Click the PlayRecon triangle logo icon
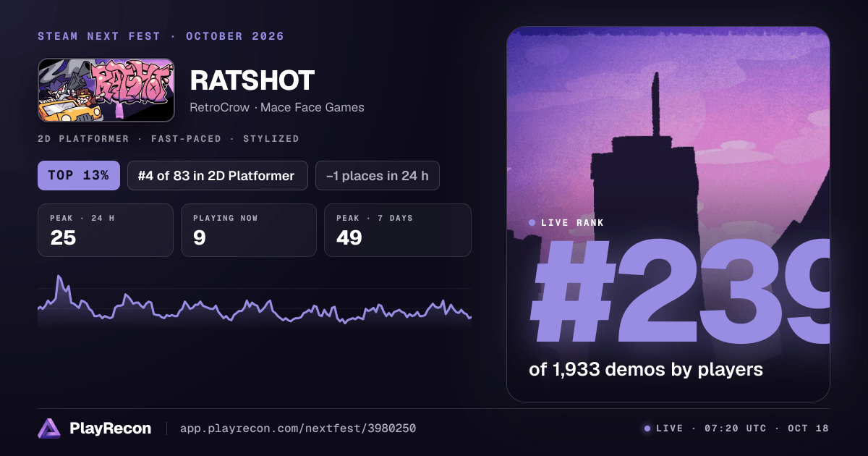The height and width of the screenshot is (456, 868). [x=49, y=428]
